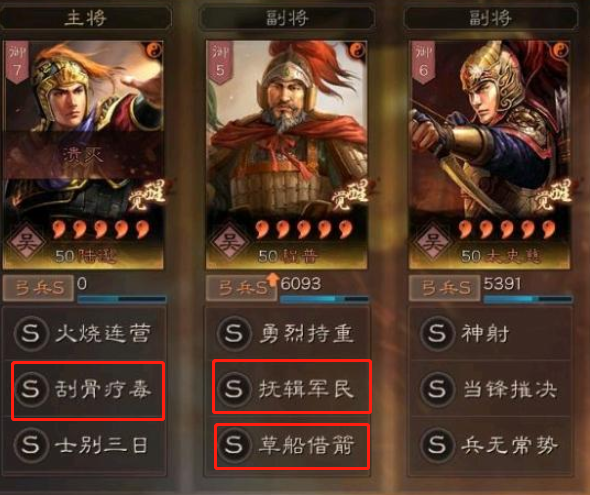Click the 弓兵S troop label under 陆逊
This screenshot has width=590, height=495.
[38, 288]
